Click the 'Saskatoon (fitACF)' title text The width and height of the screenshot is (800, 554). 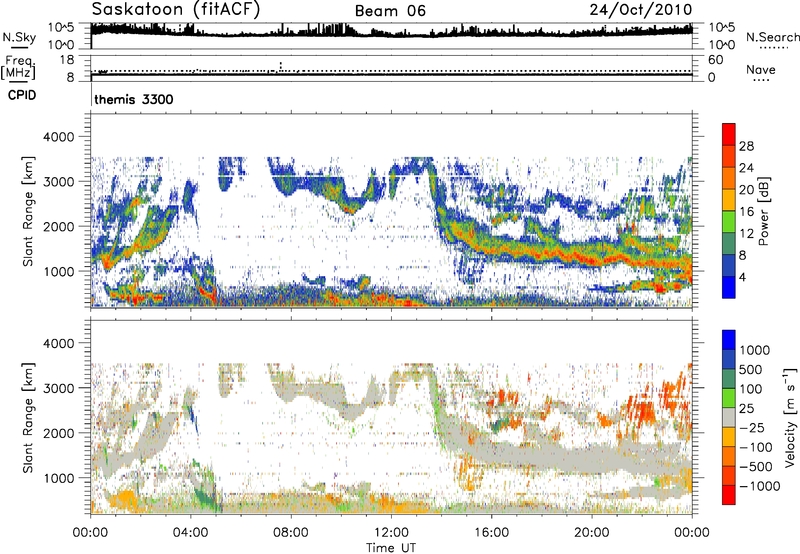[176, 9]
